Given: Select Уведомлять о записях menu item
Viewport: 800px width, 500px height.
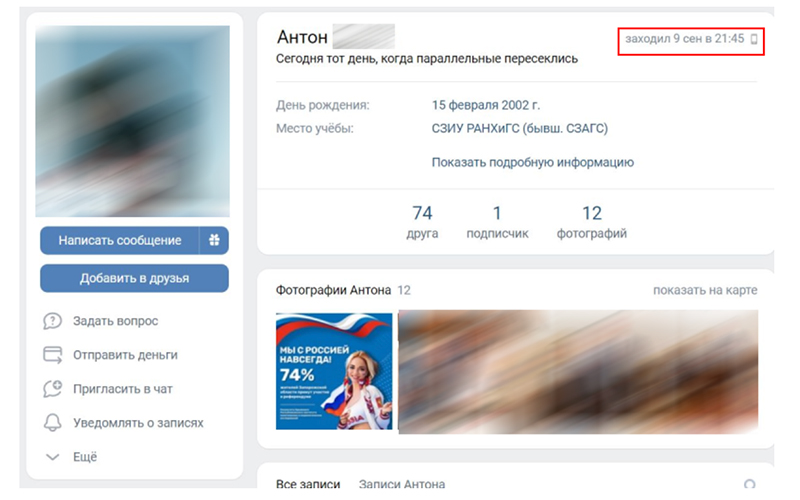Looking at the screenshot, I should 138,422.
